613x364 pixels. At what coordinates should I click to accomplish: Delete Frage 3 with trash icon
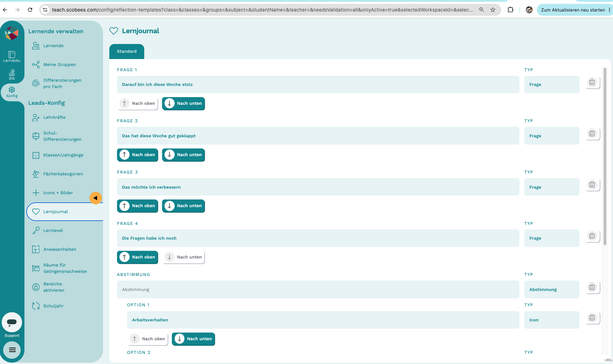tap(592, 185)
